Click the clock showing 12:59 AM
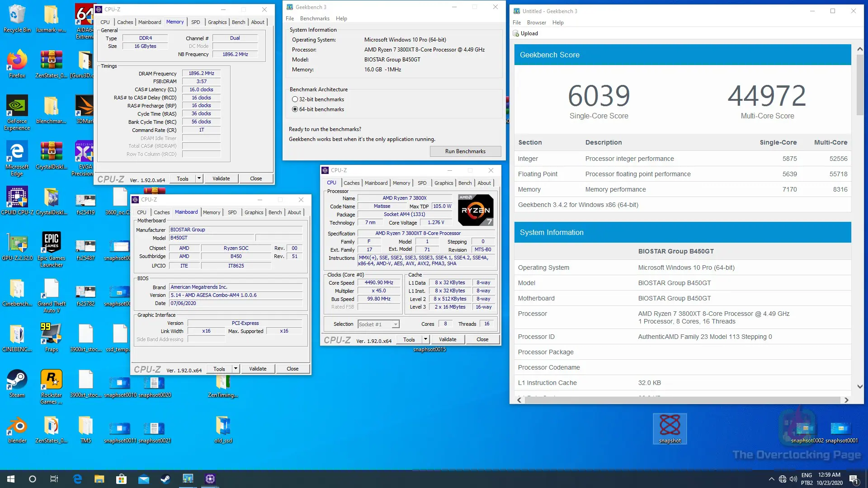This screenshot has height=488, width=868. pos(829,475)
